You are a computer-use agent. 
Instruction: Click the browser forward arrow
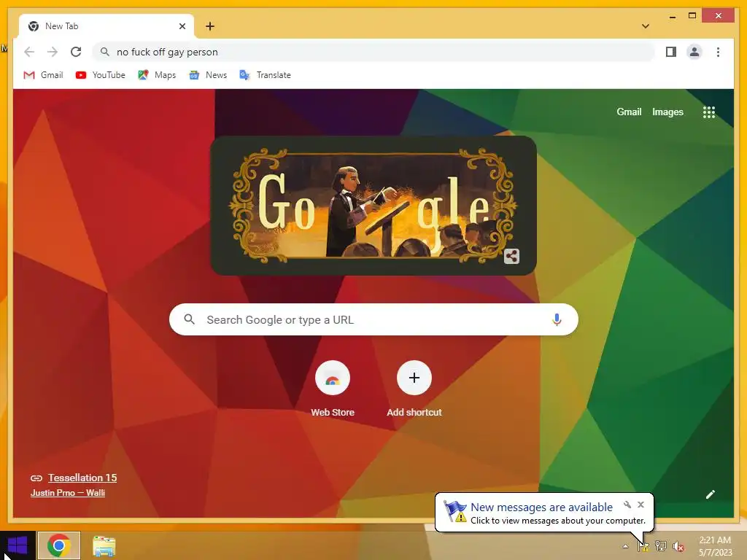(x=53, y=52)
